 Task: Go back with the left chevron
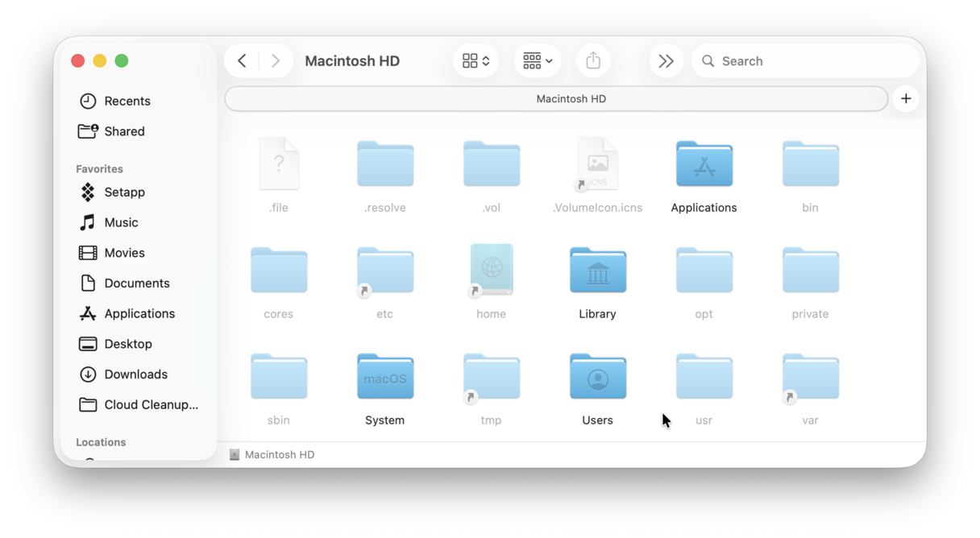point(242,61)
